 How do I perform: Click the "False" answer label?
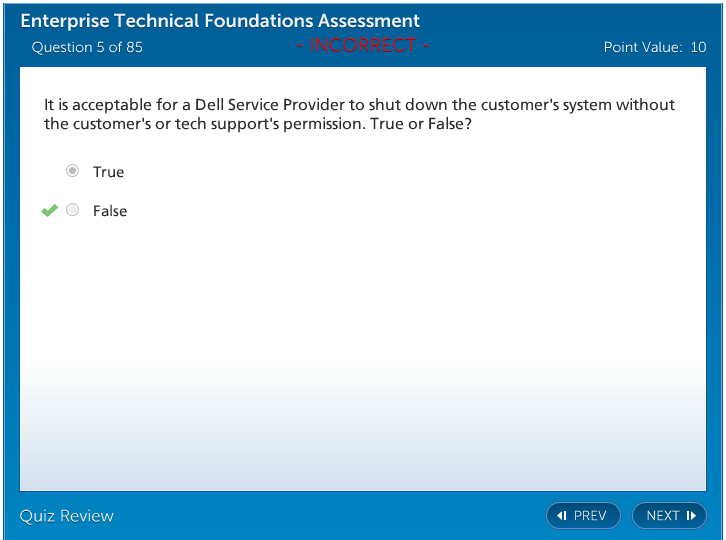pos(110,211)
